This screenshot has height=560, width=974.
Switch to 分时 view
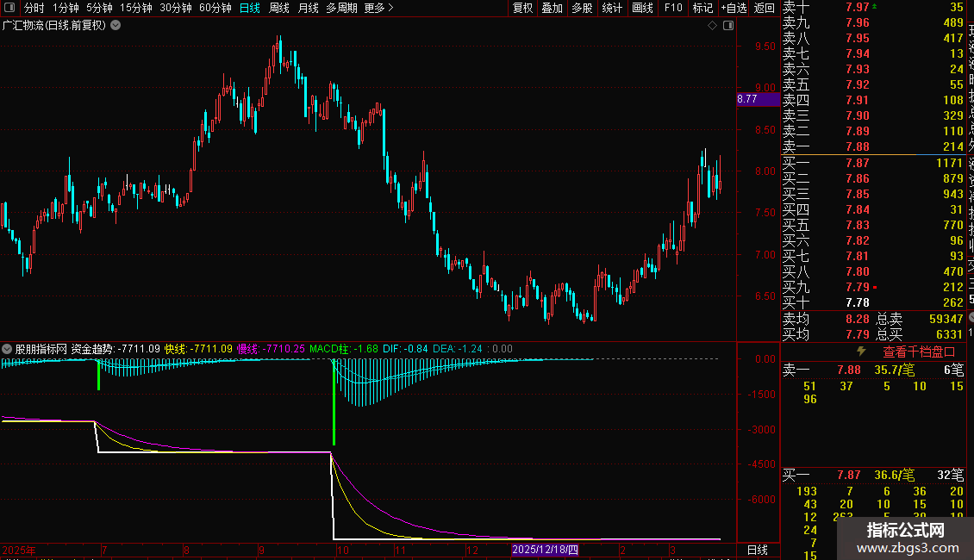(34, 8)
